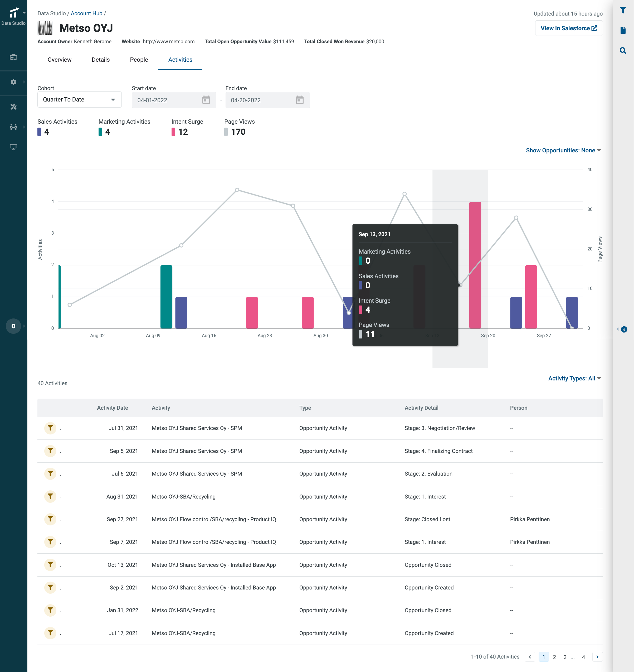The image size is (634, 672).
Task: Click View in Salesforce button
Action: [569, 28]
